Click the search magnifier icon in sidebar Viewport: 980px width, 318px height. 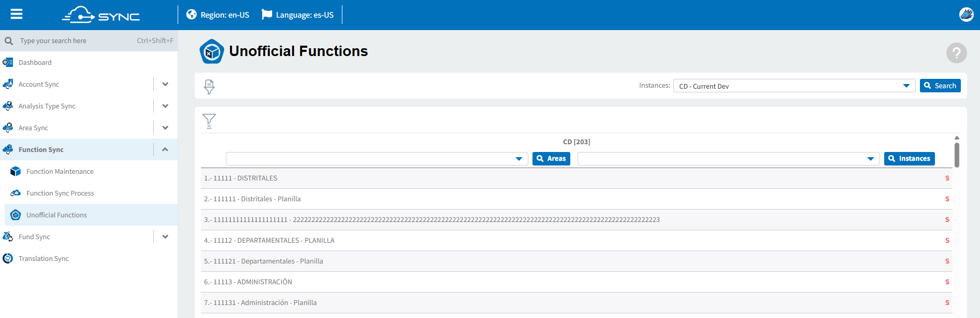(9, 40)
